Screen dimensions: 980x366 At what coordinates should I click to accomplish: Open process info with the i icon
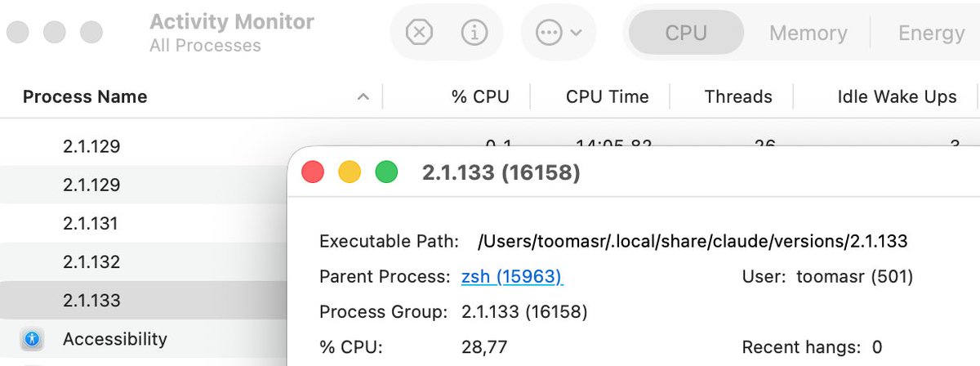474,33
